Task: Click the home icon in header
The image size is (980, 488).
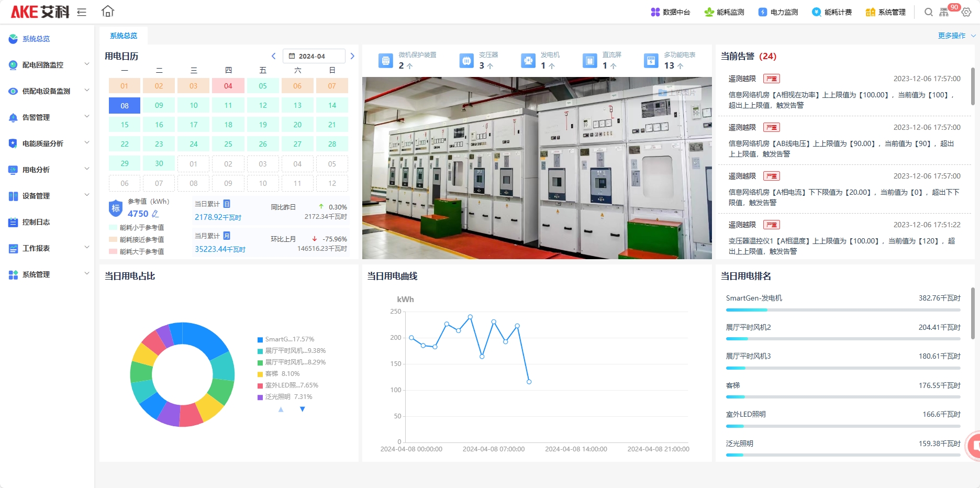Action: tap(108, 12)
